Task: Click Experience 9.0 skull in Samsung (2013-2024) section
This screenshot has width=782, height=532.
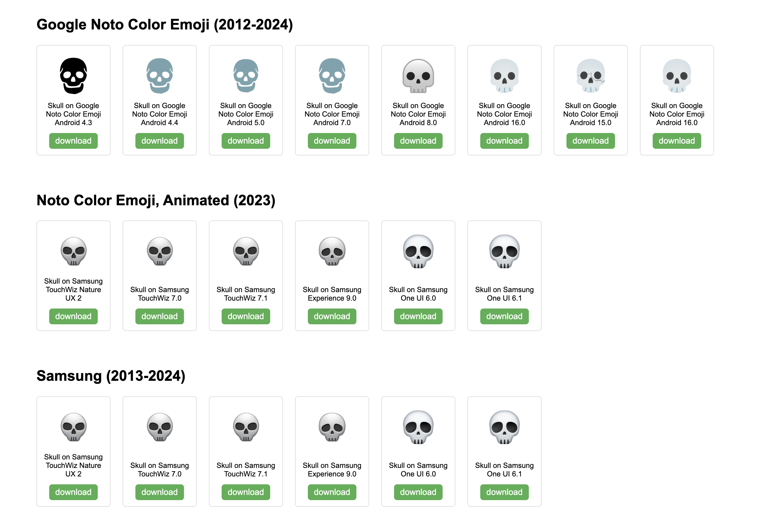Action: coord(332,427)
